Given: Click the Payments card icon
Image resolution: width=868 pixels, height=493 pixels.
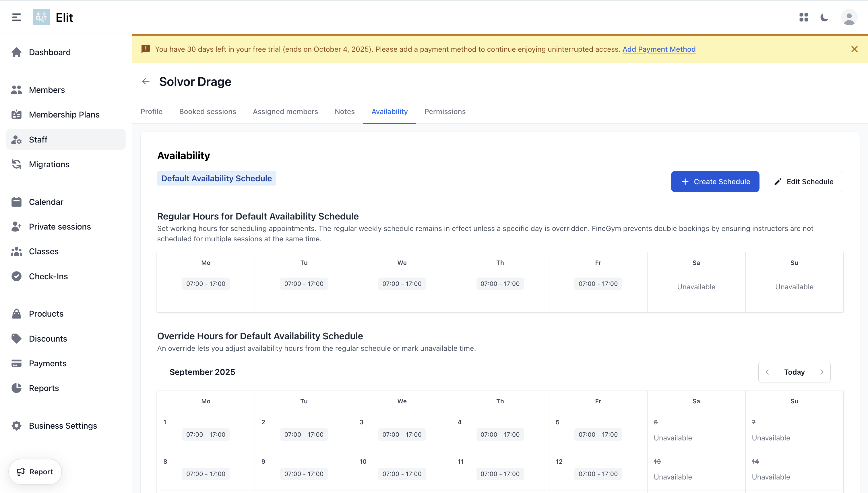Looking at the screenshot, I should point(16,363).
